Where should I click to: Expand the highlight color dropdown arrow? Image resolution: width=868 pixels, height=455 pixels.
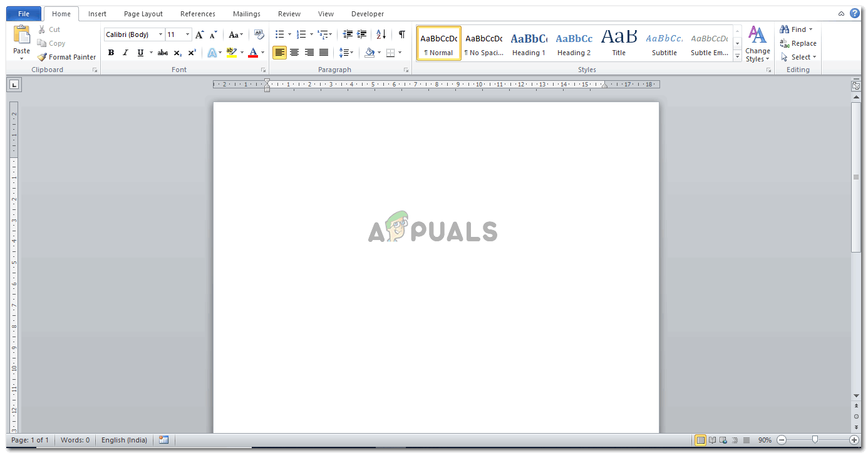(242, 53)
